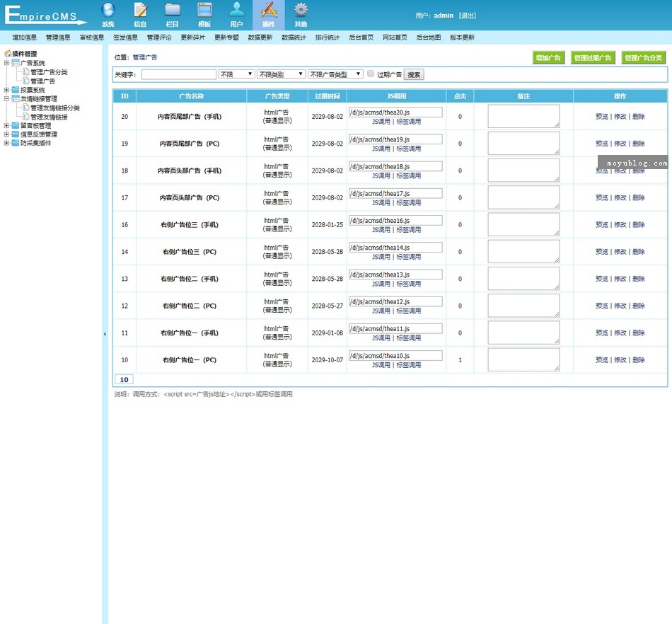Open the 信息 notepad icon

point(140,11)
